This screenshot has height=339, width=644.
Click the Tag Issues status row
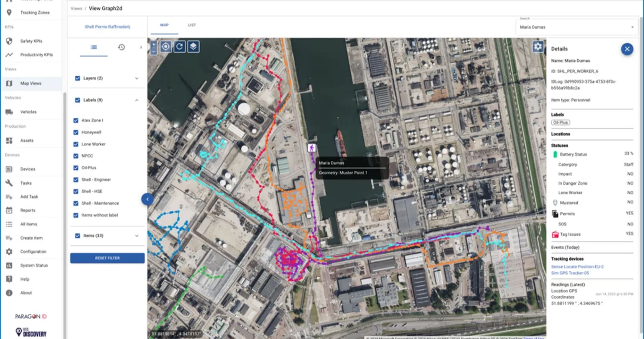coord(592,234)
